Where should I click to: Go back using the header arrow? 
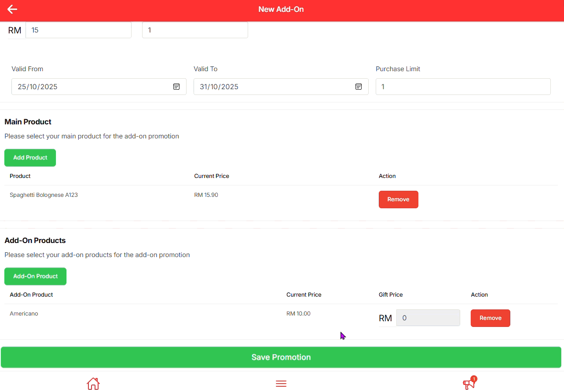(x=12, y=9)
